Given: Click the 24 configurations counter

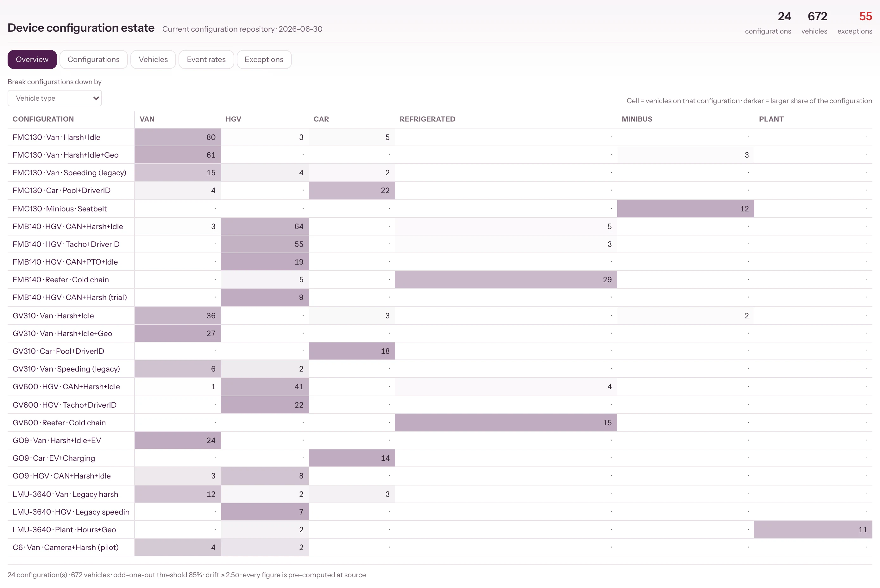Looking at the screenshot, I should coord(768,22).
